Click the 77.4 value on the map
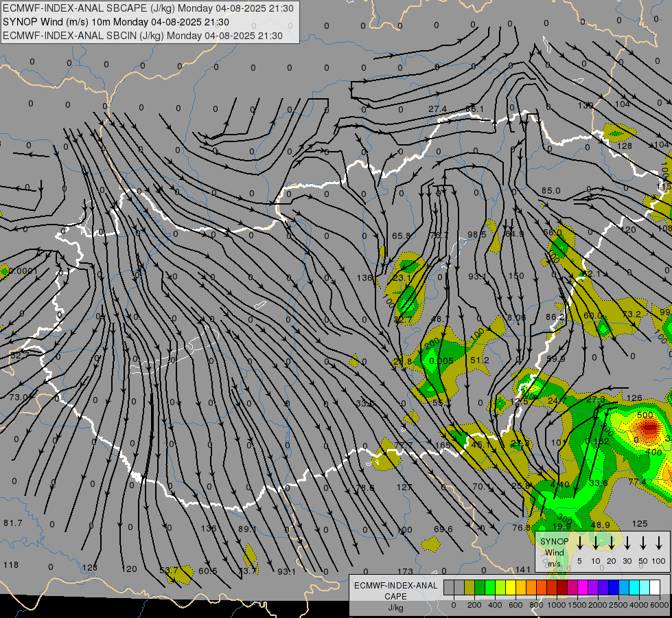The height and width of the screenshot is (618, 672). click(x=637, y=482)
